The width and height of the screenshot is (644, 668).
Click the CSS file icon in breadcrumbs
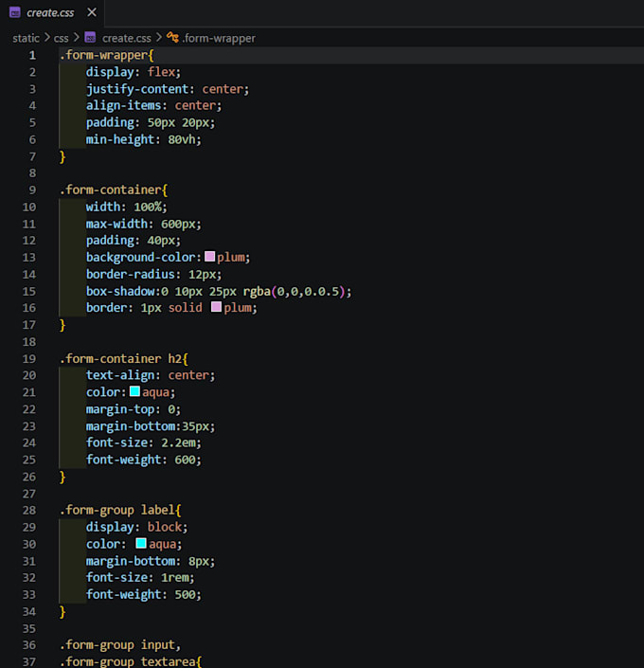(90, 38)
